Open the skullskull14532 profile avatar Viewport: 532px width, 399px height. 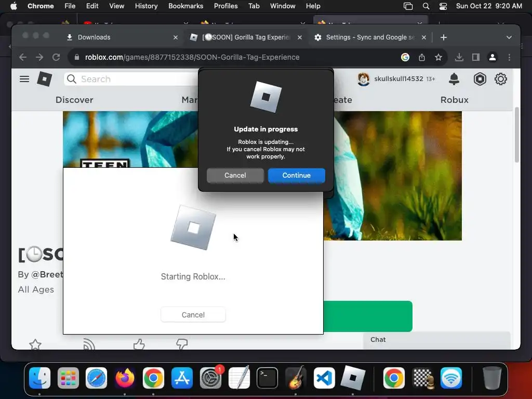click(363, 79)
